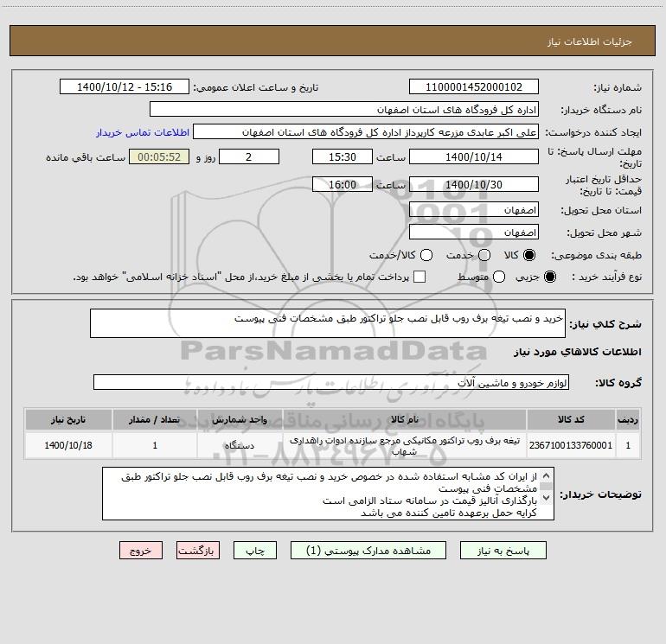Click the گروه کالا field لوازم خودرو
Viewport: 666px width, 644px height.
[x=331, y=382]
